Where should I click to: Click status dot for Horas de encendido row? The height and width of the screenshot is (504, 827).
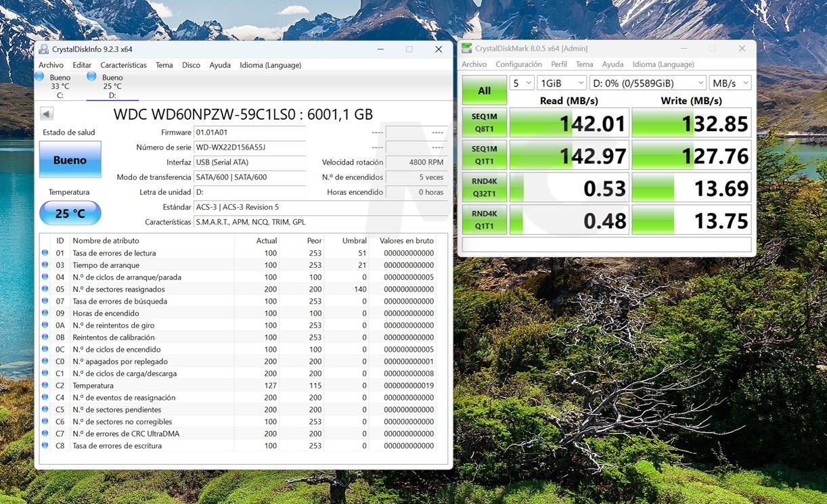click(x=45, y=313)
